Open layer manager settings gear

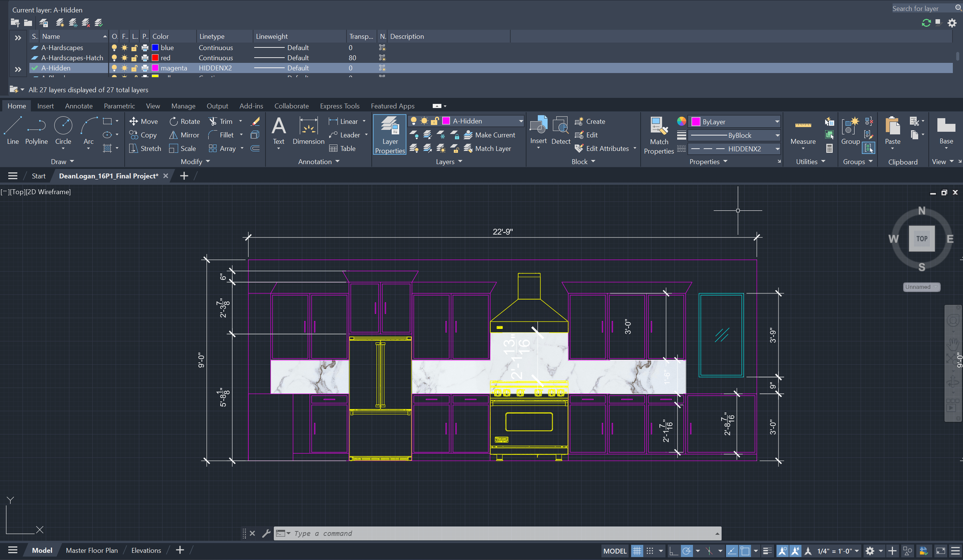click(952, 23)
